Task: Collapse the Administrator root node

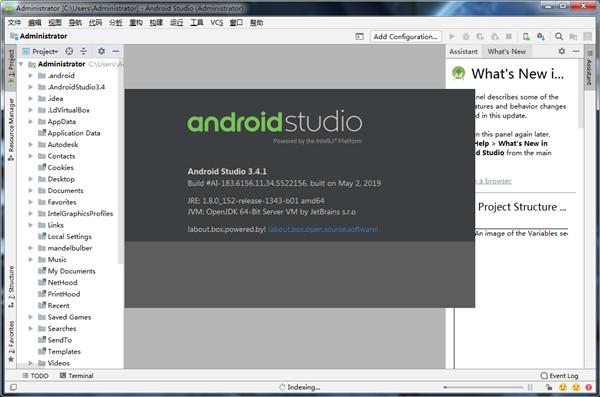Action: 21,64
